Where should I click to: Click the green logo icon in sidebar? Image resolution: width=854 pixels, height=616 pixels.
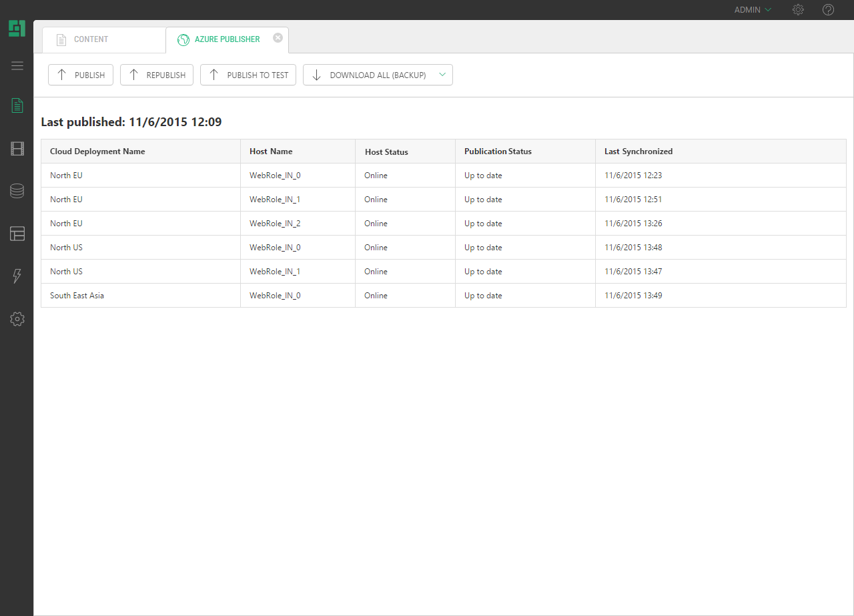tap(17, 29)
